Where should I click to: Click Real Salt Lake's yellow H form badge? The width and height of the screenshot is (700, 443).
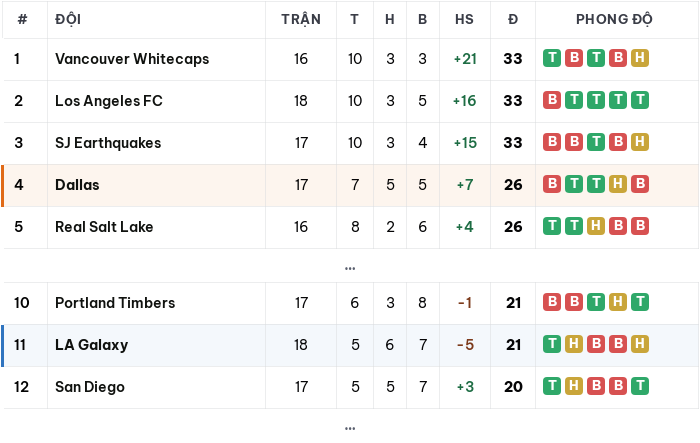pyautogui.click(x=596, y=226)
